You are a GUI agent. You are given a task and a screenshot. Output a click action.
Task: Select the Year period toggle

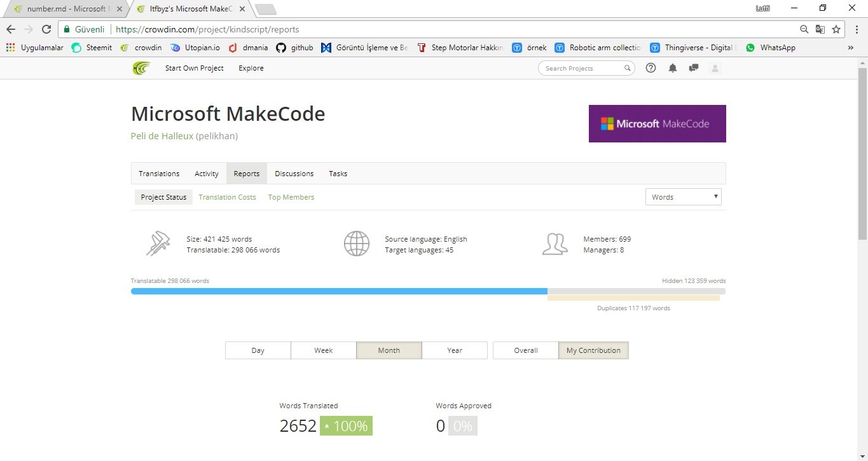coord(455,350)
